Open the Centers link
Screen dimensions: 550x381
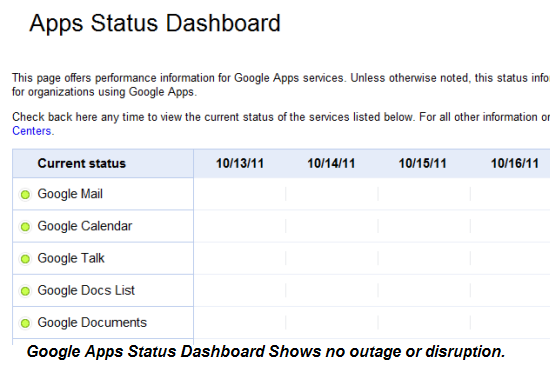(x=32, y=131)
